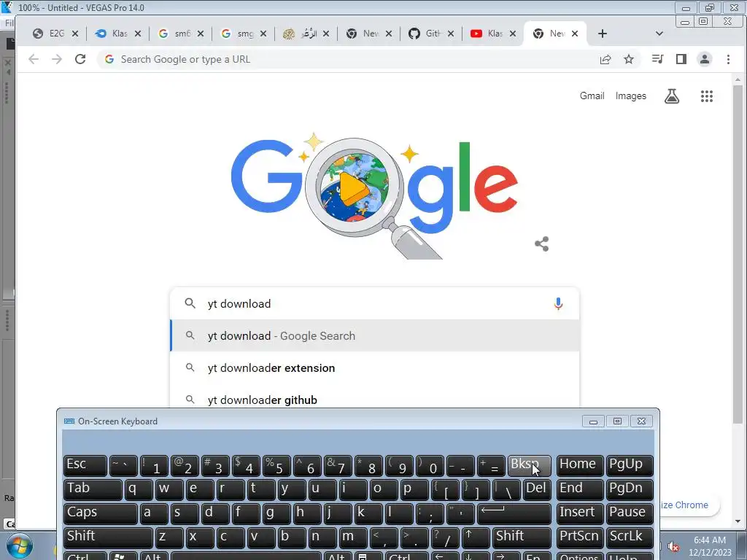Click the Google search input box
The image size is (747, 560).
(x=374, y=303)
